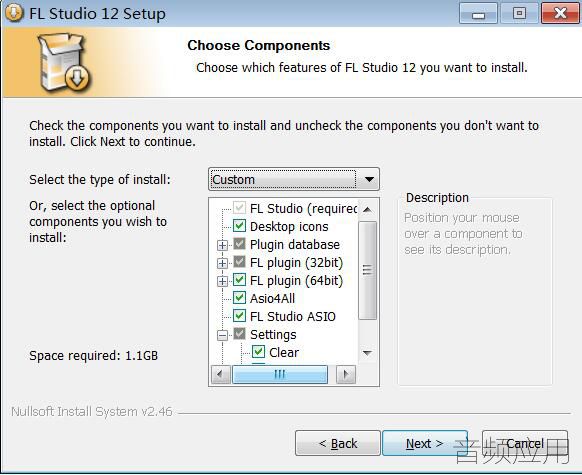The width and height of the screenshot is (582, 475).
Task: Uncheck the Asio4All component
Action: [x=239, y=298]
